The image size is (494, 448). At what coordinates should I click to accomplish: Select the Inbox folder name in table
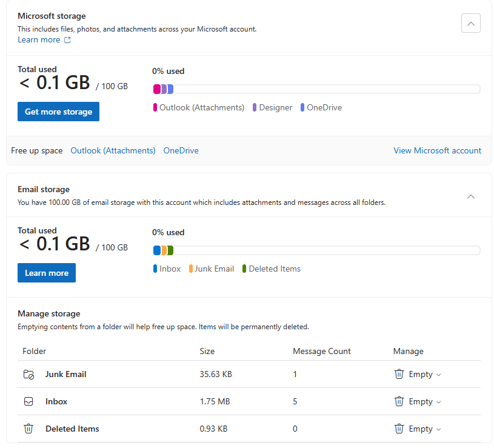click(56, 401)
